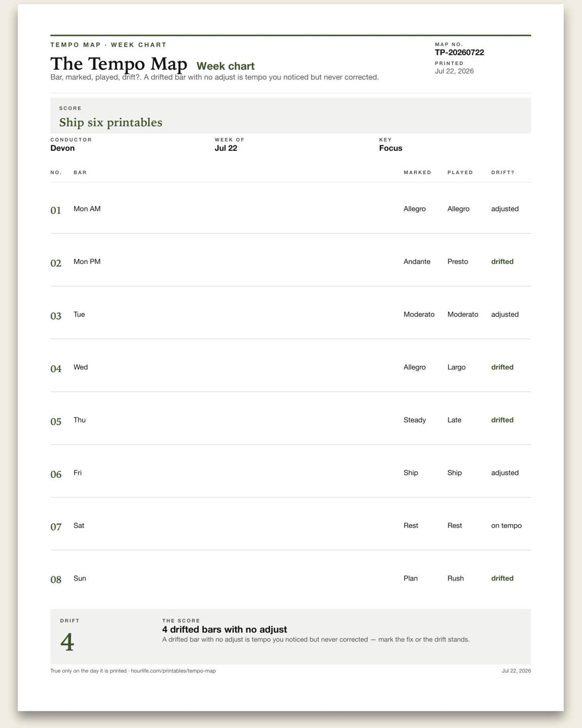Click the Played value Largo on Wed

coord(456,367)
